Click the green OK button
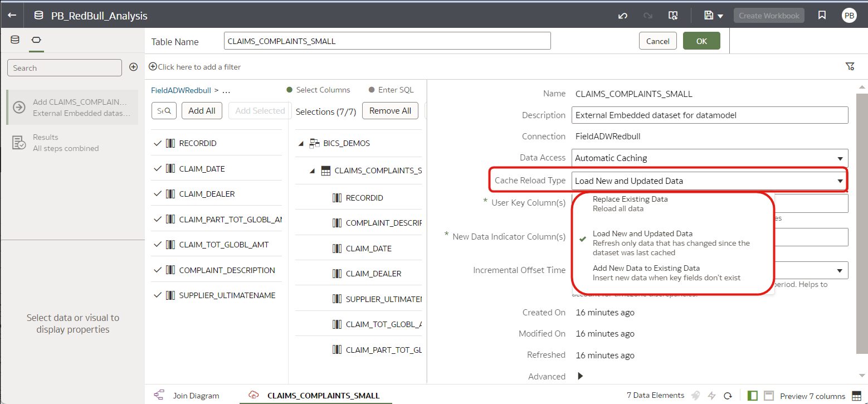Image resolution: width=868 pixels, height=404 pixels. click(701, 41)
